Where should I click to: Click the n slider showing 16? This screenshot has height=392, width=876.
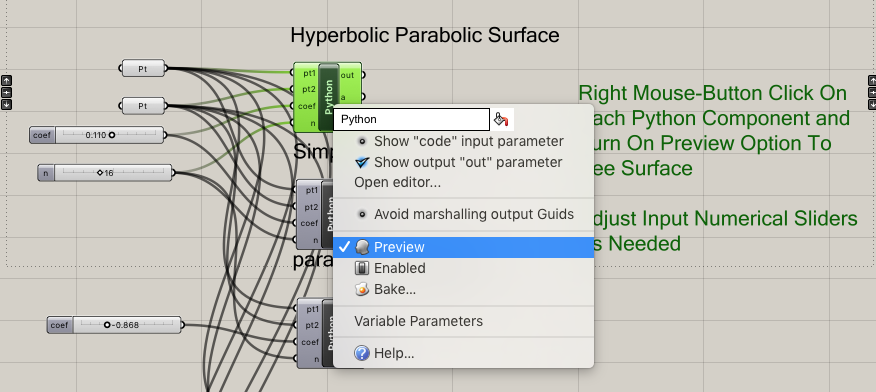pos(105,173)
